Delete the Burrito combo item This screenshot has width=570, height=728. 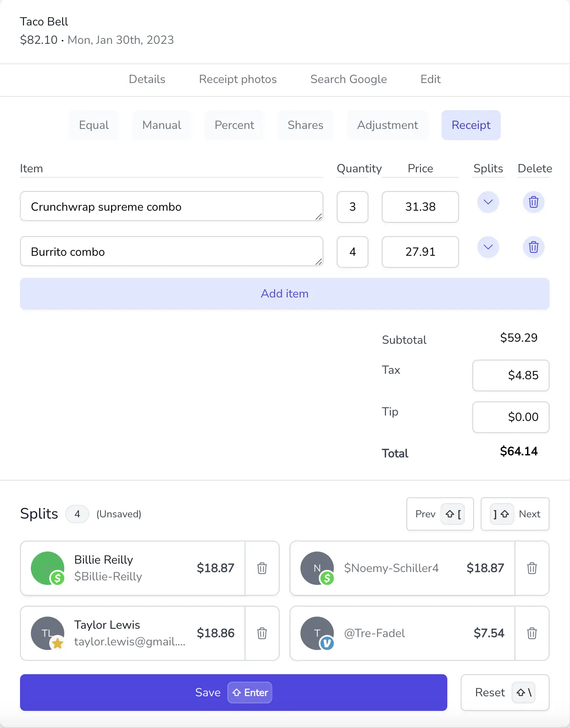point(533,247)
